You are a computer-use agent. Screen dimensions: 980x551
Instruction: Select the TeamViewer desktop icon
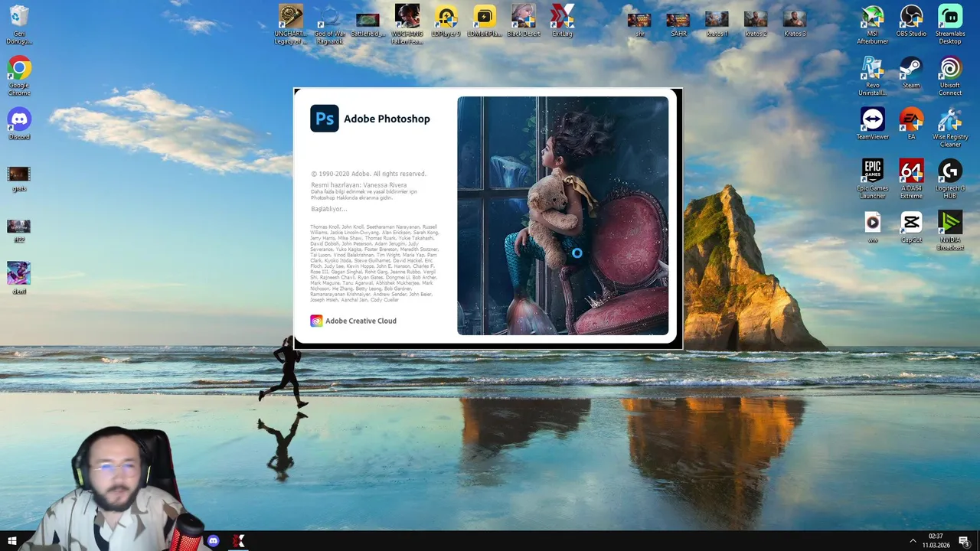tap(872, 119)
